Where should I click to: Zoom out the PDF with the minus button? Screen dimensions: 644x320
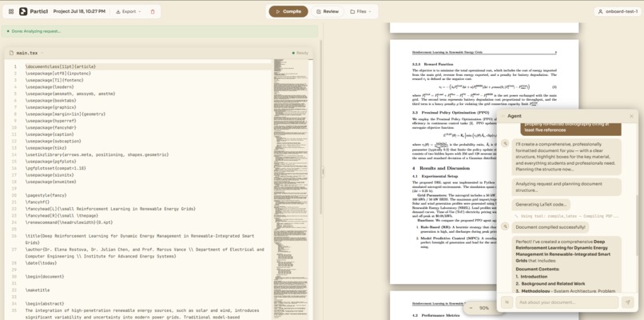click(x=471, y=308)
